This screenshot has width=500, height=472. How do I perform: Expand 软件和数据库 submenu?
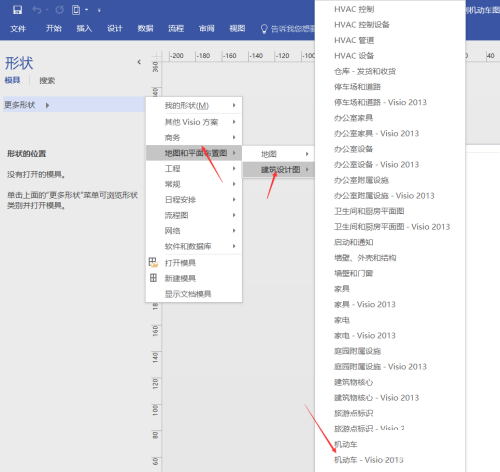tap(194, 246)
